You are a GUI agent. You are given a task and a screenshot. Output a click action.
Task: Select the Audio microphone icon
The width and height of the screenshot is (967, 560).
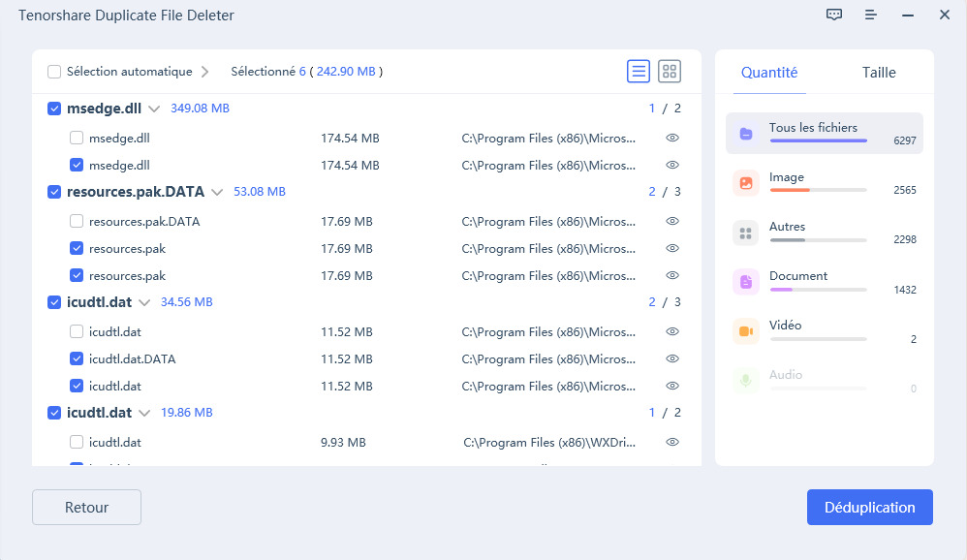(x=746, y=381)
